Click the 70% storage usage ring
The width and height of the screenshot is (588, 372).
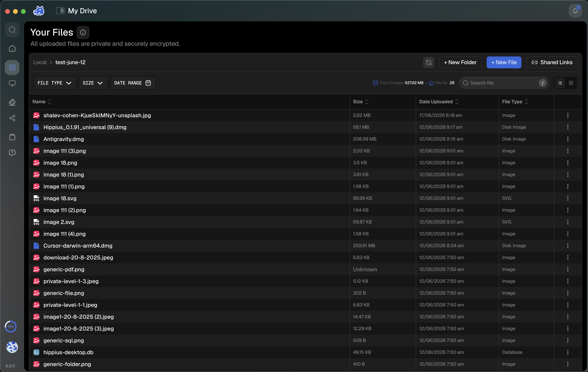pyautogui.click(x=11, y=326)
